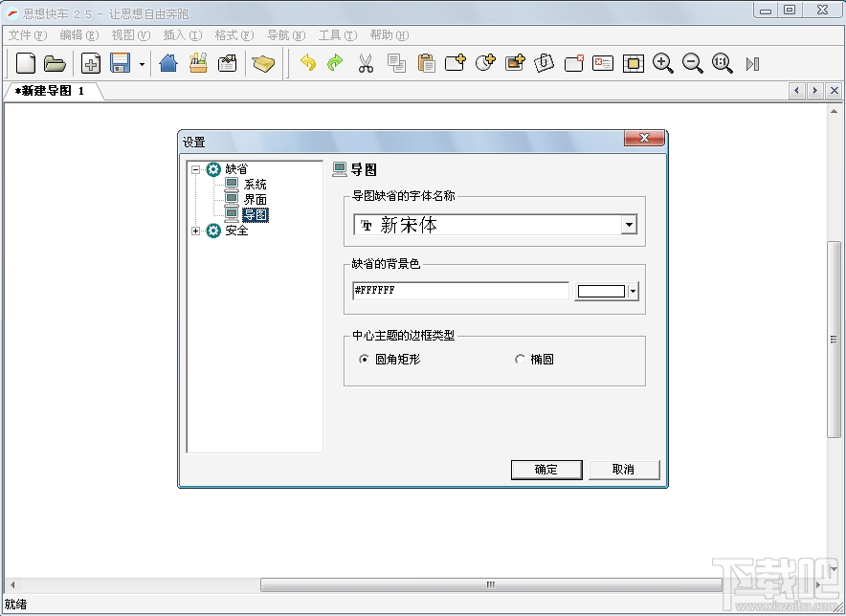Select 缺省 in the settings tree
This screenshot has width=846, height=616.
pyautogui.click(x=236, y=169)
